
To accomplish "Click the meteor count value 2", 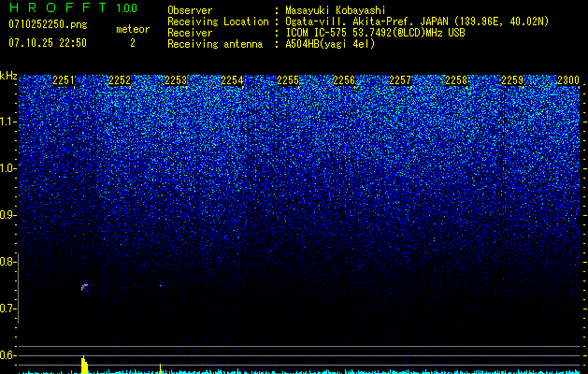I will [x=133, y=43].
